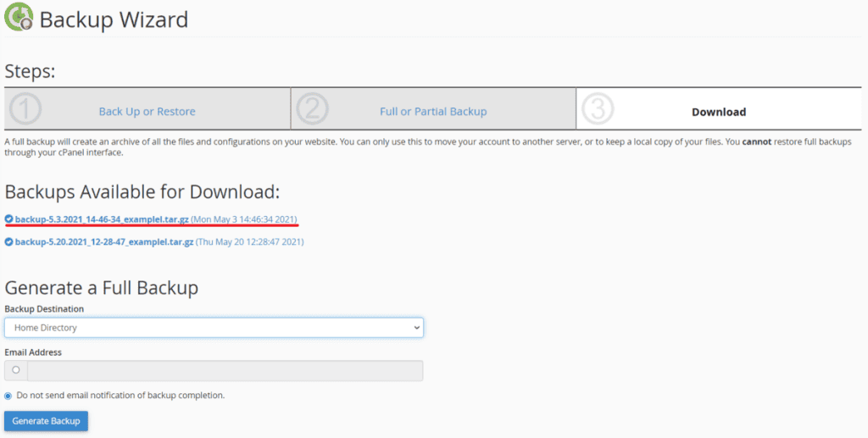Click the Backup Wizard title text
868x438 pixels.
pos(114,20)
